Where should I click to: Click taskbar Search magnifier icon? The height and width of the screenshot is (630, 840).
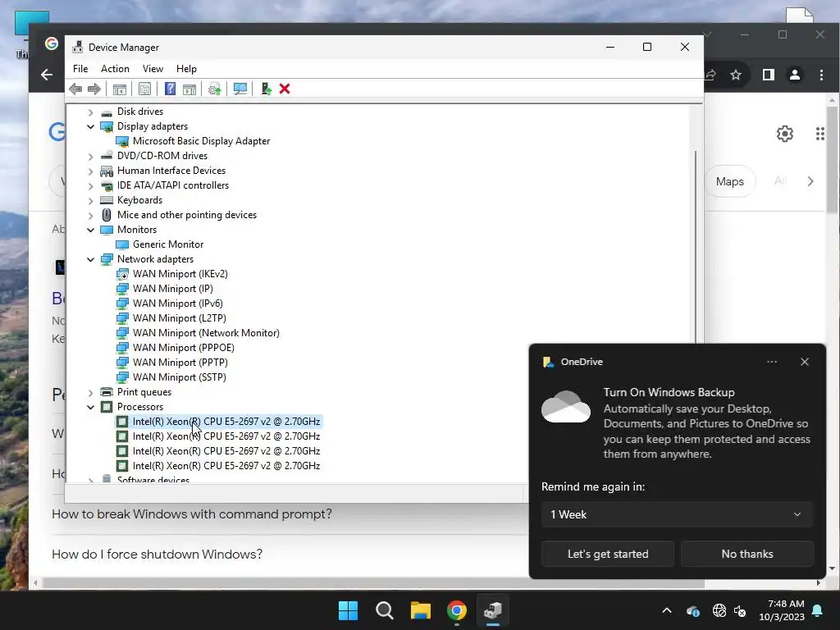pyautogui.click(x=384, y=610)
